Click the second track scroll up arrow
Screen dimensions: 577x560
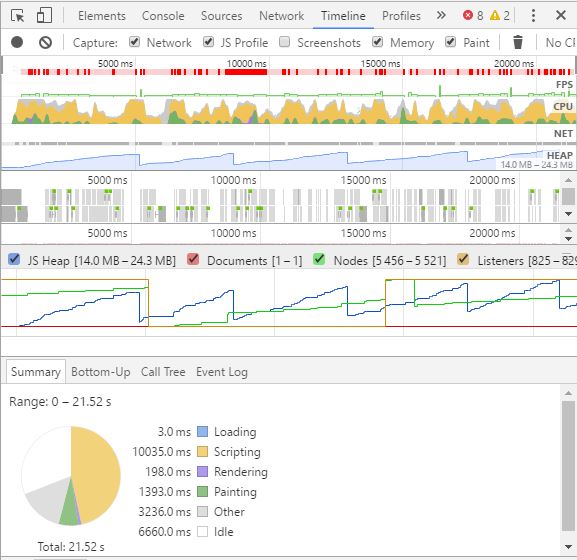point(568,230)
